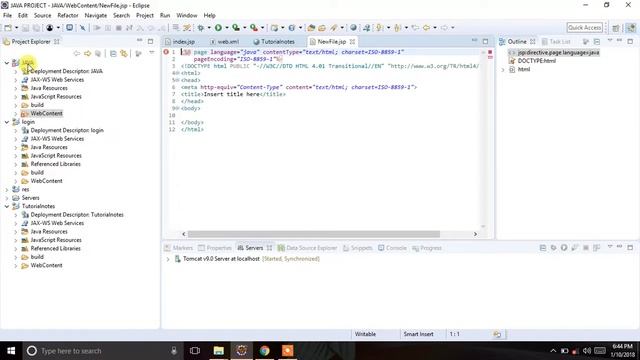Click the Writable status bar entry
This screenshot has height=360, width=640.
click(x=365, y=334)
